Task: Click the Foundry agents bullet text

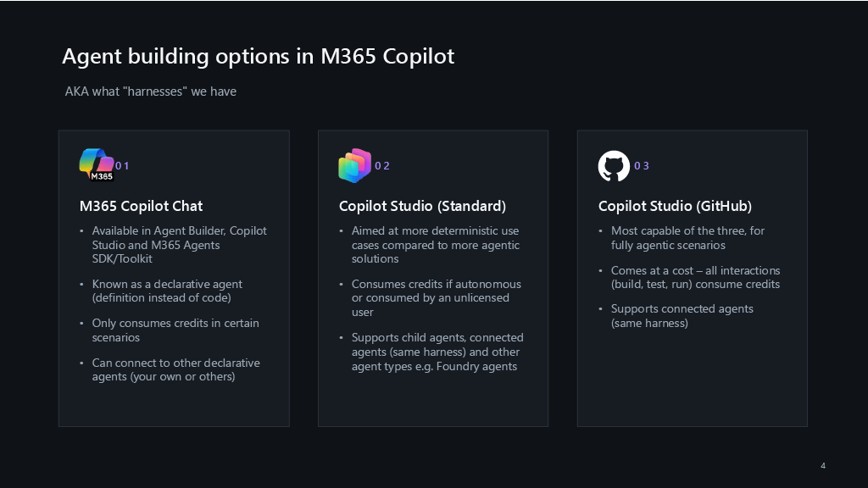Action: pyautogui.click(x=437, y=352)
